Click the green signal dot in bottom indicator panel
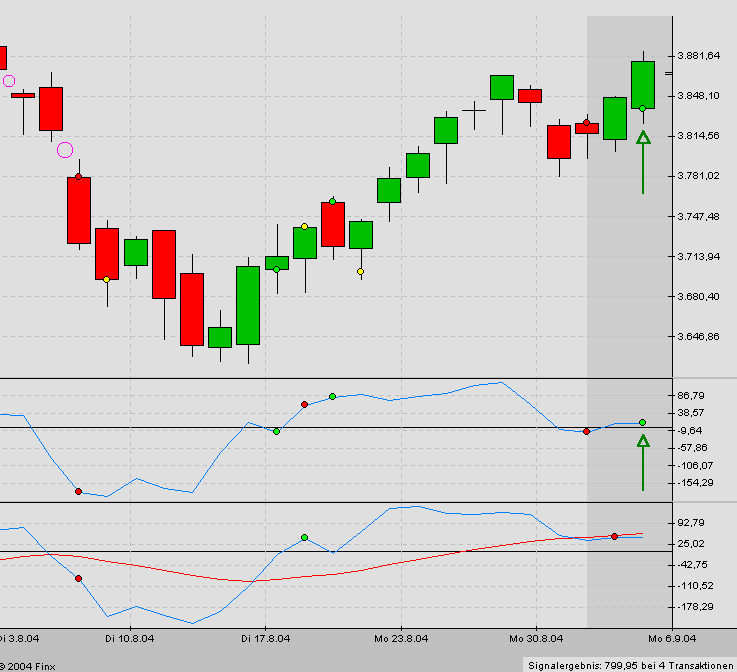Viewport: 737px width, 672px height. coord(305,538)
